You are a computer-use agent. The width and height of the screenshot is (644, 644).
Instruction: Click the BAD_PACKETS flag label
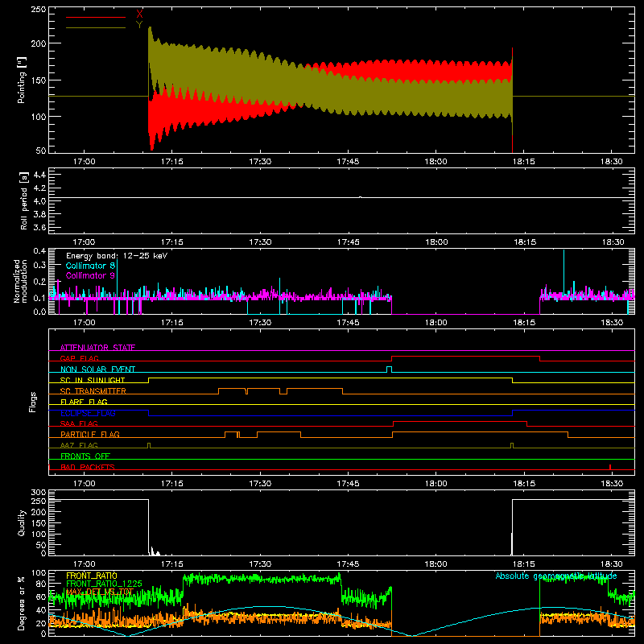point(88,467)
